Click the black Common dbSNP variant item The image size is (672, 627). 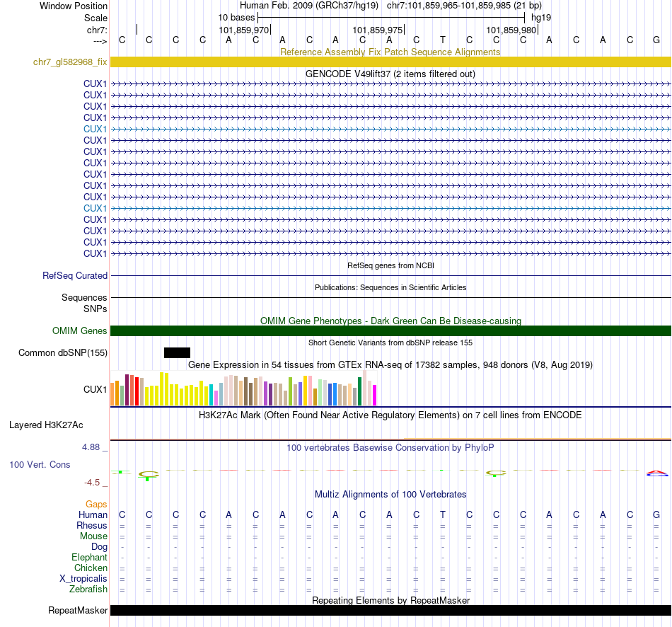pos(177,352)
